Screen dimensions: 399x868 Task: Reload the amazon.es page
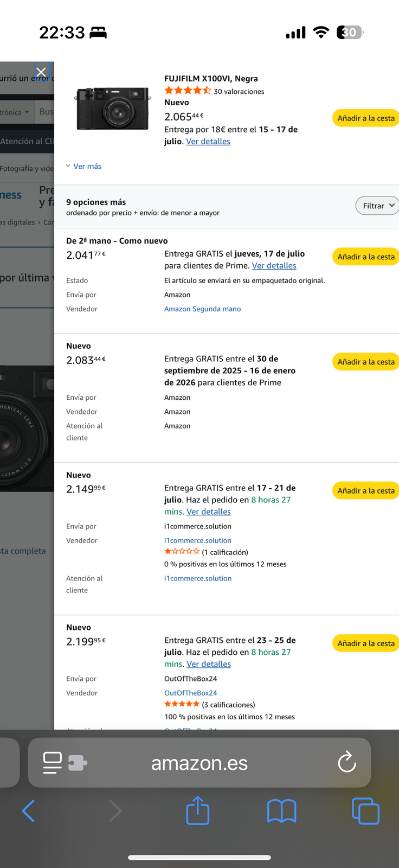(346, 762)
